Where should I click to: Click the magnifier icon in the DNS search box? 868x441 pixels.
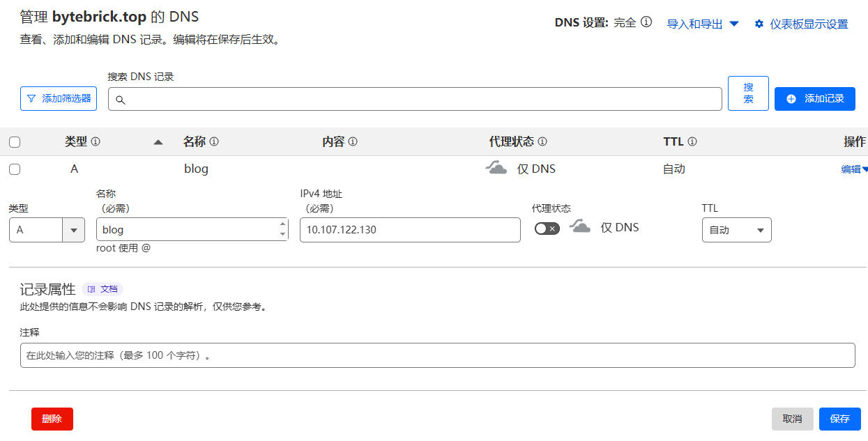(x=121, y=100)
